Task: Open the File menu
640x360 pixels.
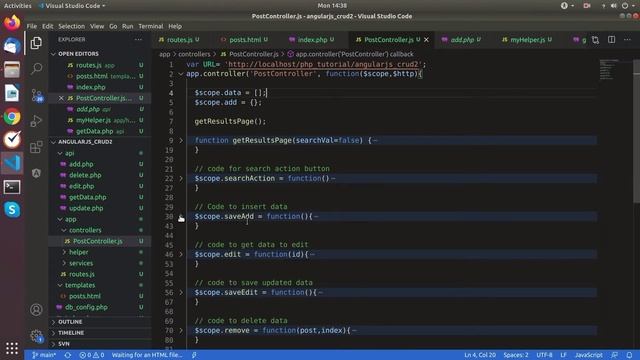Action: tap(32, 26)
